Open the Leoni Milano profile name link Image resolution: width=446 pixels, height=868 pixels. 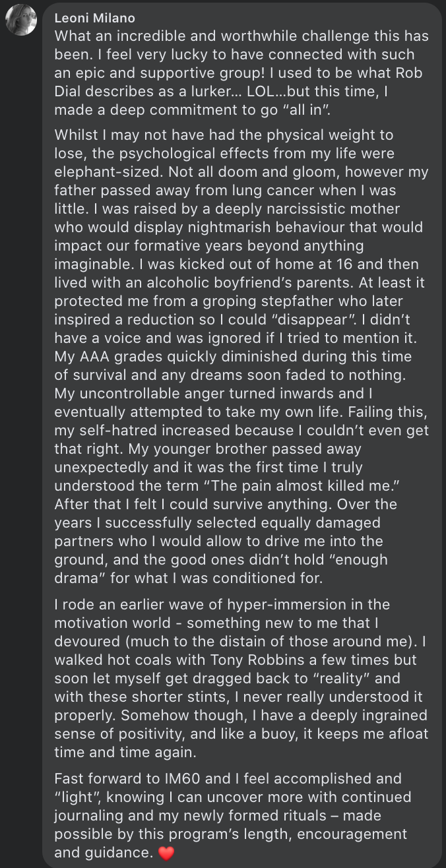(x=94, y=18)
